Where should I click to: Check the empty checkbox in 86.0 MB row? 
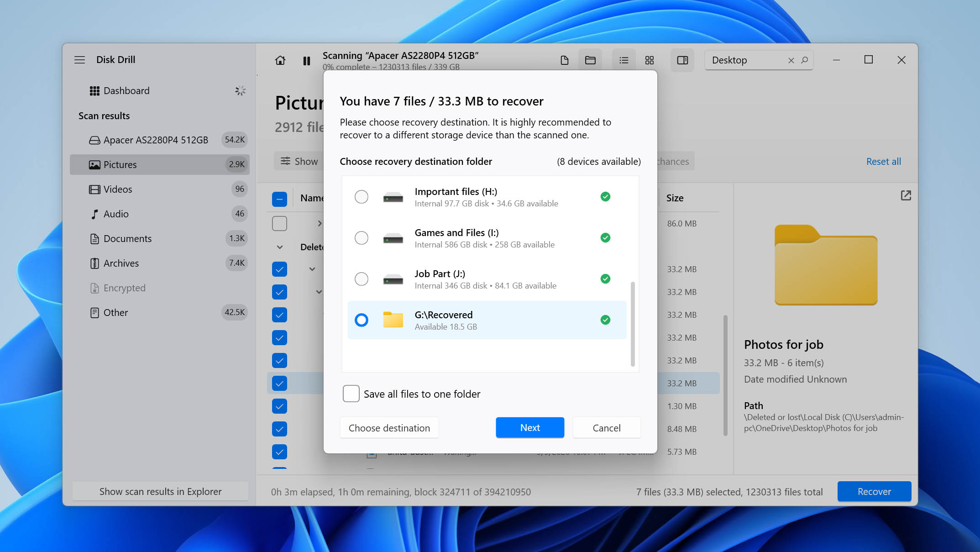(279, 224)
